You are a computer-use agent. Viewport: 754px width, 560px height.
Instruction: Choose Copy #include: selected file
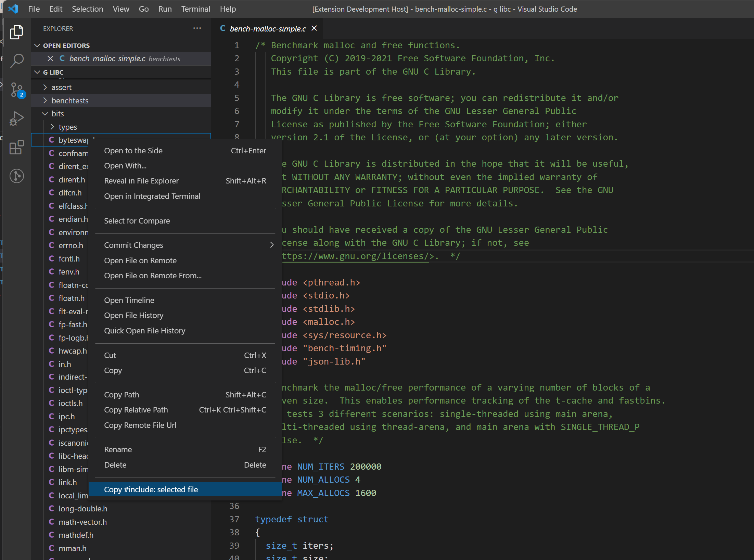151,489
